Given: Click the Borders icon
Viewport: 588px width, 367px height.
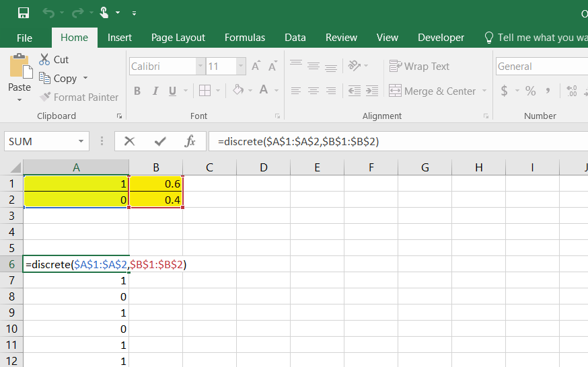Looking at the screenshot, I should pos(205,91).
